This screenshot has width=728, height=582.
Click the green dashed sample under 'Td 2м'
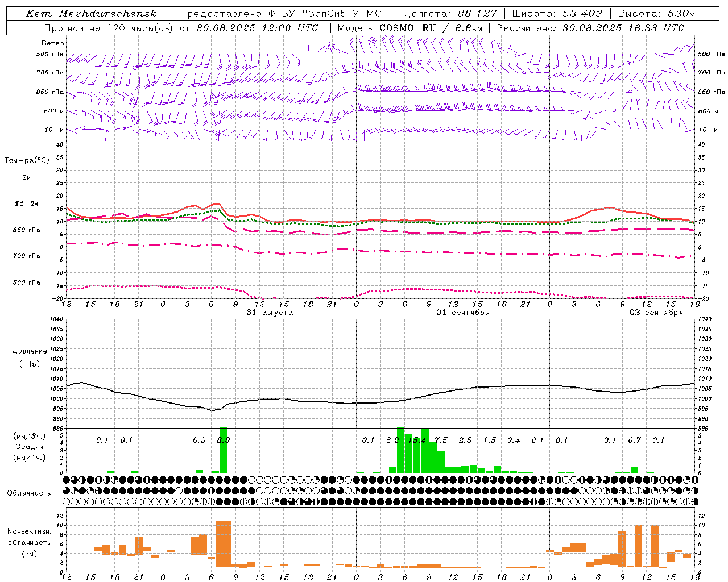26,210
